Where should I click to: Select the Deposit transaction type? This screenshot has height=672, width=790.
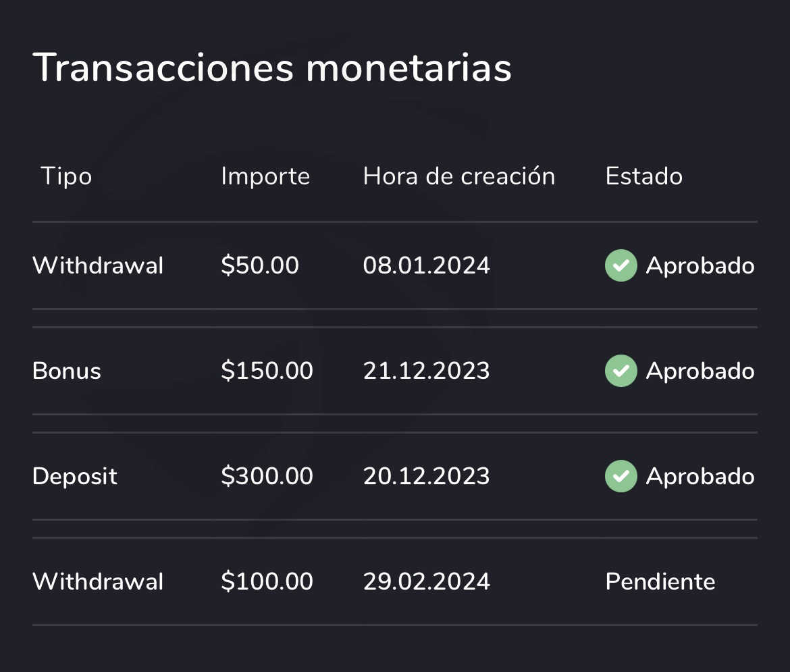[75, 476]
